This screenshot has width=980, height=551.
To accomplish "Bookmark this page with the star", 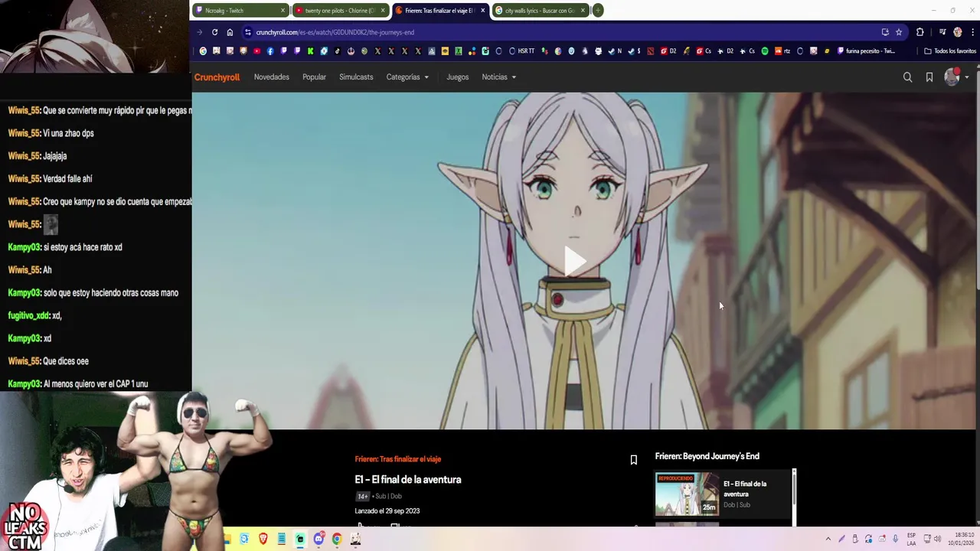I will click(899, 32).
